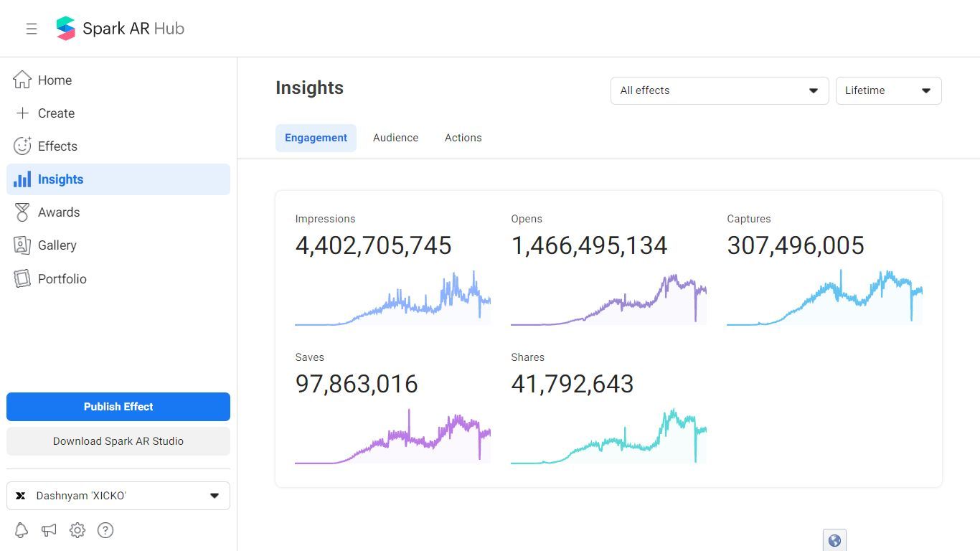Open the Lifetime date range dropdown
Screen dimensions: 980x551
tap(888, 90)
